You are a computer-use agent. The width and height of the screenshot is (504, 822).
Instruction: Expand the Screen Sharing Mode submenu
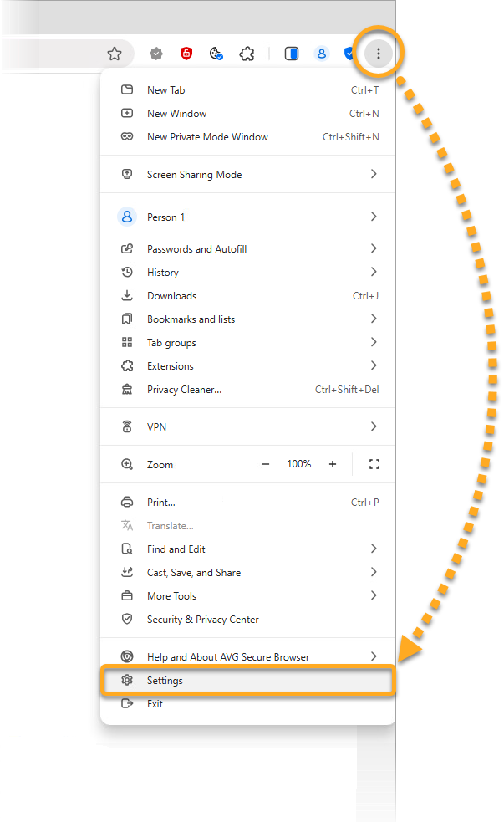(x=373, y=174)
